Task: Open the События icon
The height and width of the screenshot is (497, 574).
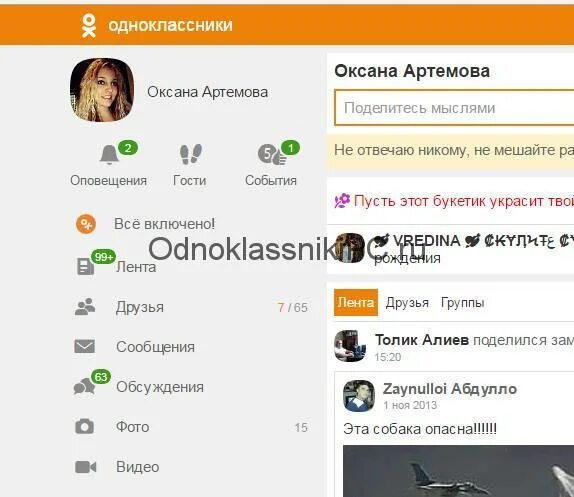Action: click(272, 154)
